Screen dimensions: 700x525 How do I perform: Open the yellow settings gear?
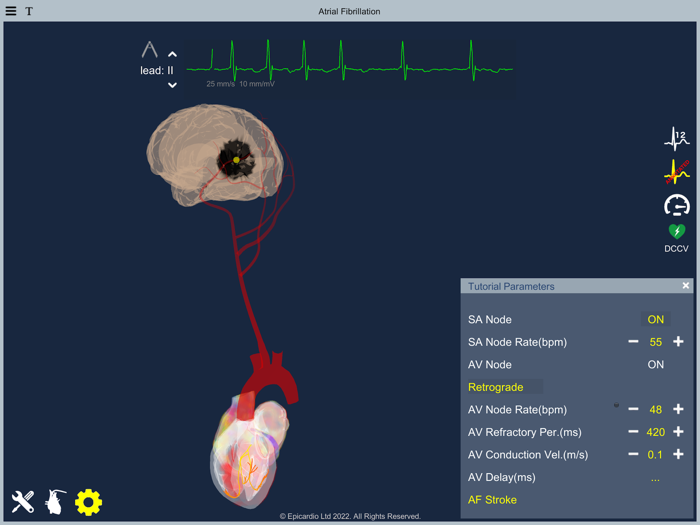click(x=88, y=502)
